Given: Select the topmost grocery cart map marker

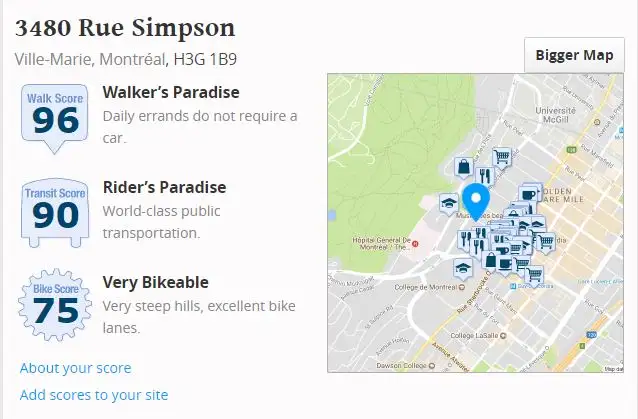Looking at the screenshot, I should point(502,156).
